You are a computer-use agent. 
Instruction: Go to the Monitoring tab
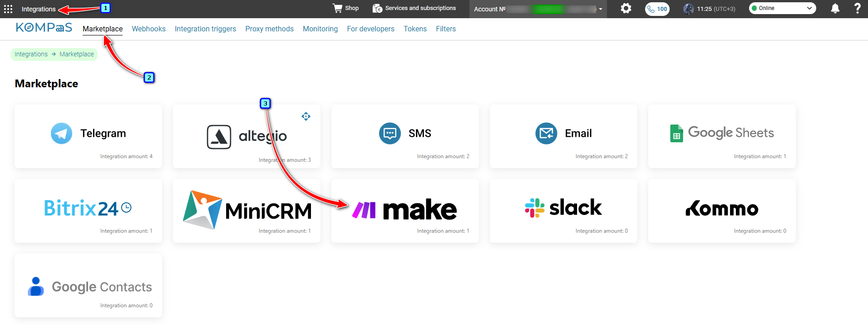point(320,29)
